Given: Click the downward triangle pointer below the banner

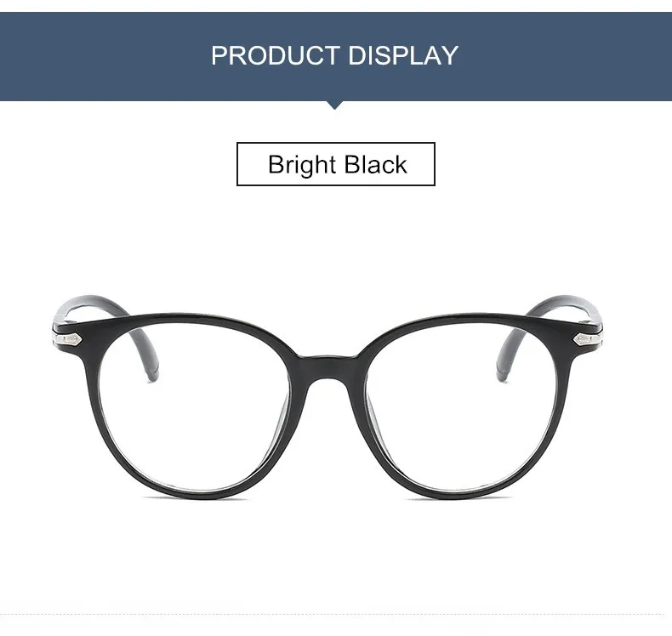Looking at the screenshot, I should point(334,105).
